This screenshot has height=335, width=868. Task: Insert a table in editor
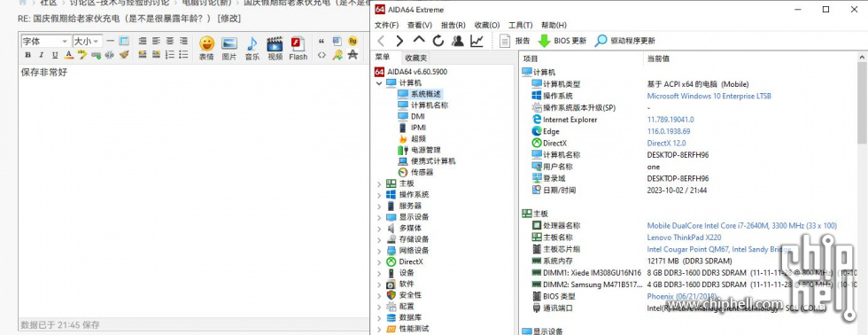tap(124, 41)
